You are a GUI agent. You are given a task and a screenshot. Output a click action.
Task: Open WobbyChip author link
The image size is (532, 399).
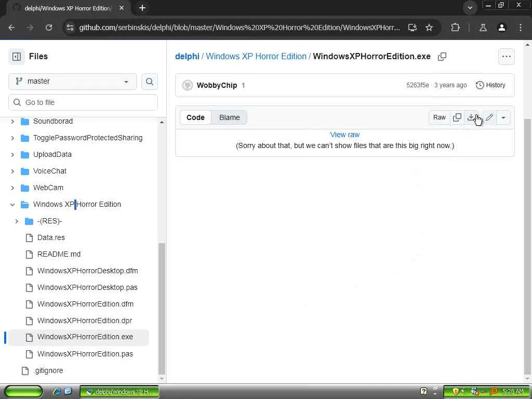(217, 85)
